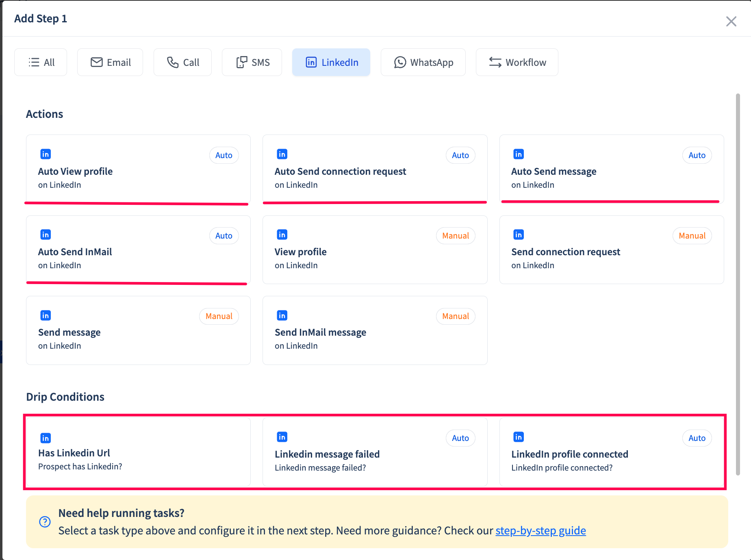Click the dialog's vertical scrollbar

click(x=738, y=284)
